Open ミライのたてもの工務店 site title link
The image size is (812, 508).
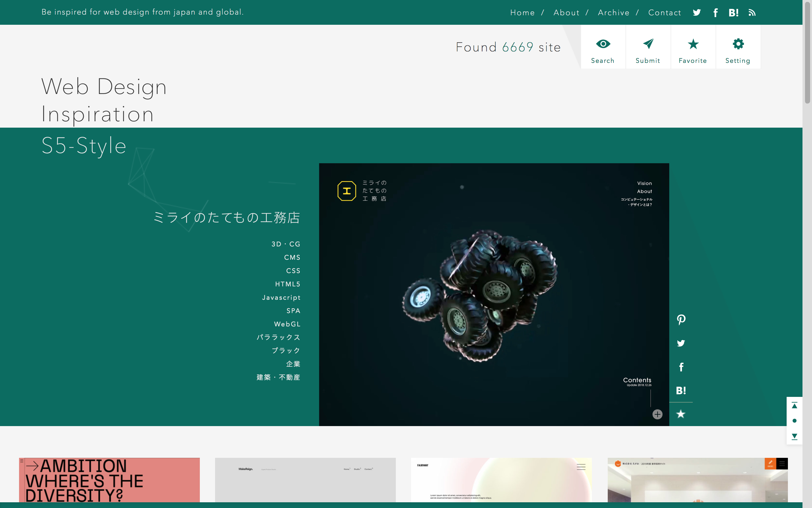pos(226,217)
